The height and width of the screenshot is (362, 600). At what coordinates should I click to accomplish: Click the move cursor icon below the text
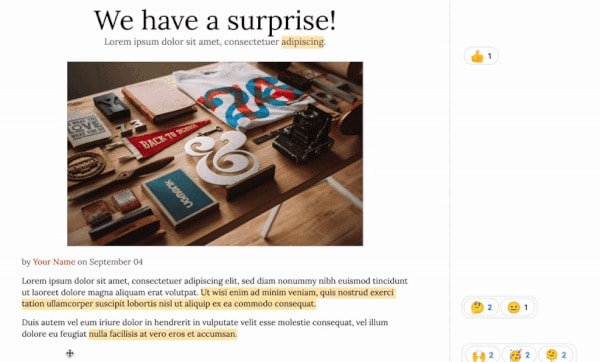point(70,353)
